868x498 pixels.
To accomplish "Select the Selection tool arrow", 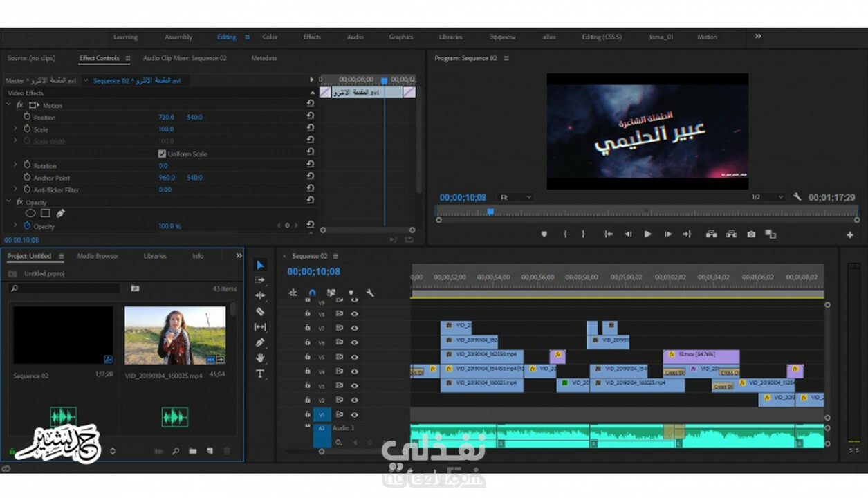I will click(260, 265).
